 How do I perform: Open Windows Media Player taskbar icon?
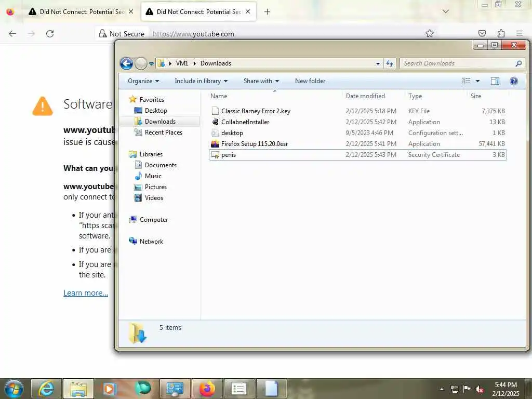click(110, 389)
